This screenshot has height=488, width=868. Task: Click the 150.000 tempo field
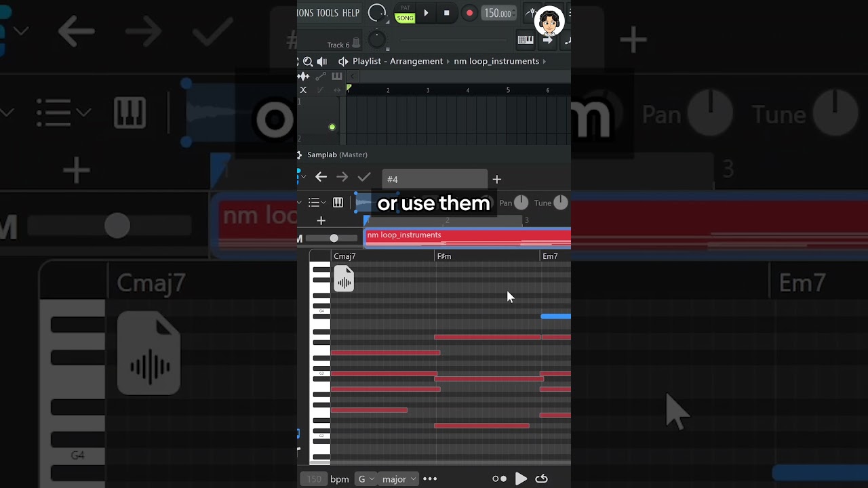click(498, 13)
